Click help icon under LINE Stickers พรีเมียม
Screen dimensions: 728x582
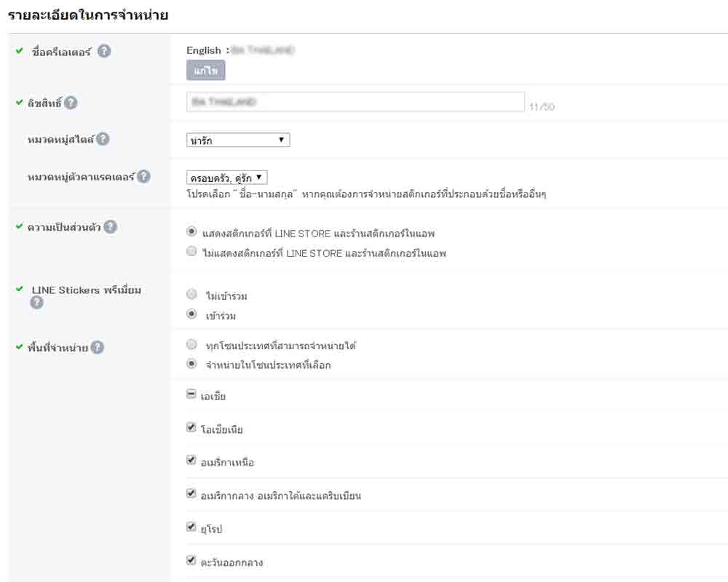click(x=37, y=303)
